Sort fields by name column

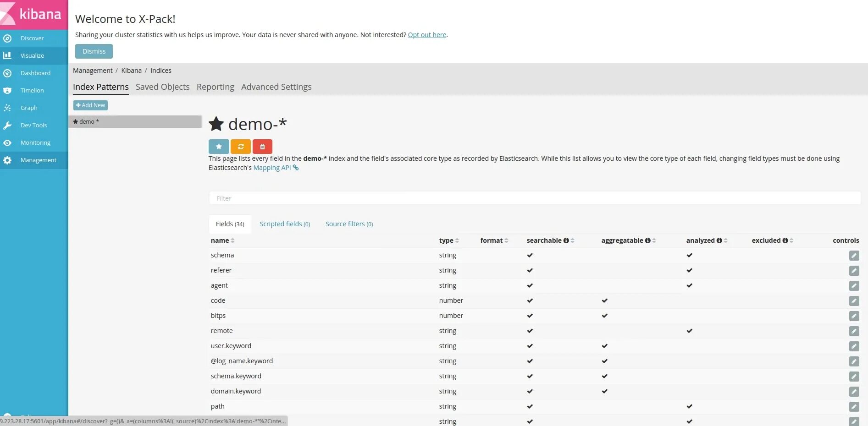(x=233, y=240)
